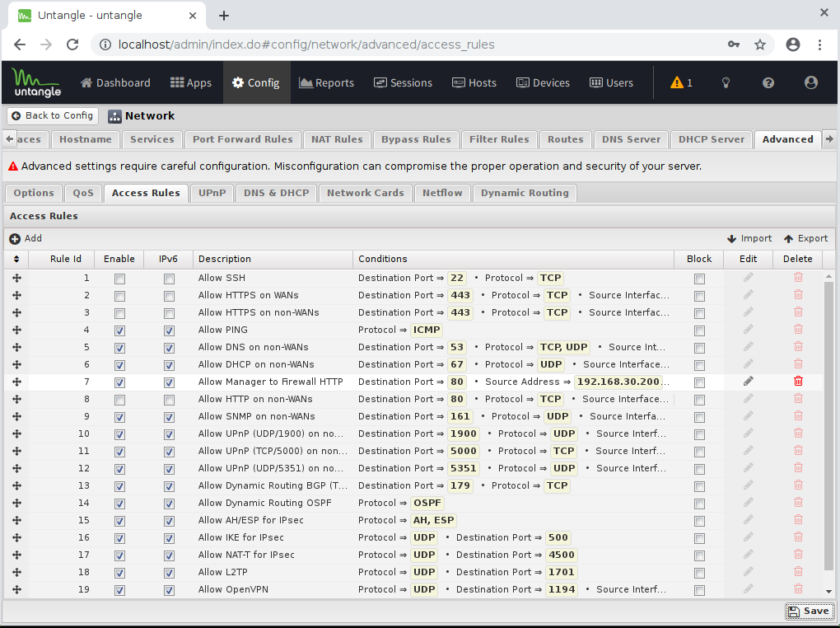This screenshot has height=628, width=840.
Task: Click the Description column header
Action: point(273,259)
